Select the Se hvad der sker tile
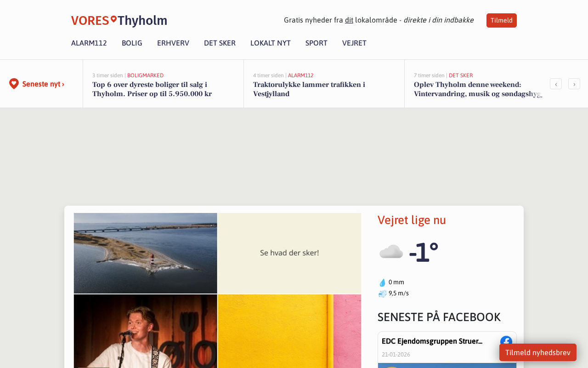This screenshot has height=368, width=588. point(289,253)
